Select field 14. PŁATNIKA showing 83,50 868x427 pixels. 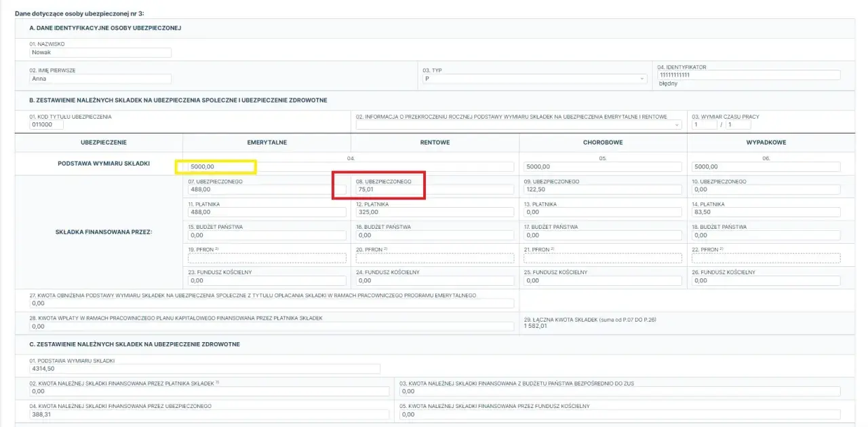click(766, 212)
